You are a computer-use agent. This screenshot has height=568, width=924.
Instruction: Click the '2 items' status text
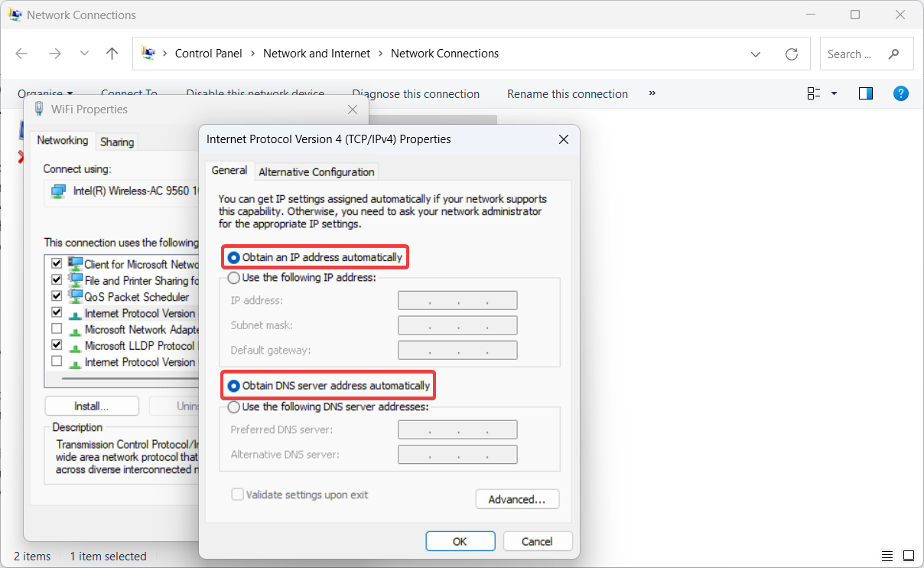coord(32,557)
